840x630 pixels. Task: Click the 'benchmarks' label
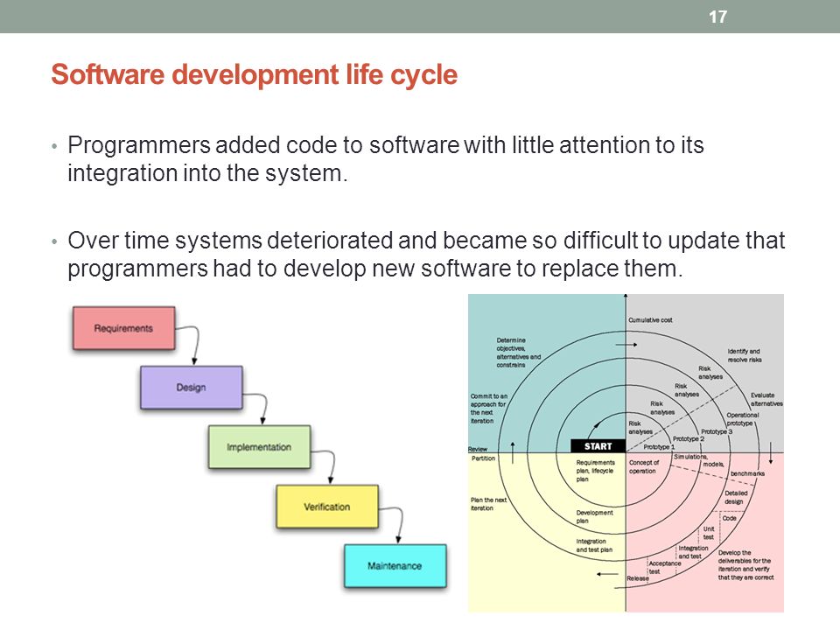click(x=747, y=473)
